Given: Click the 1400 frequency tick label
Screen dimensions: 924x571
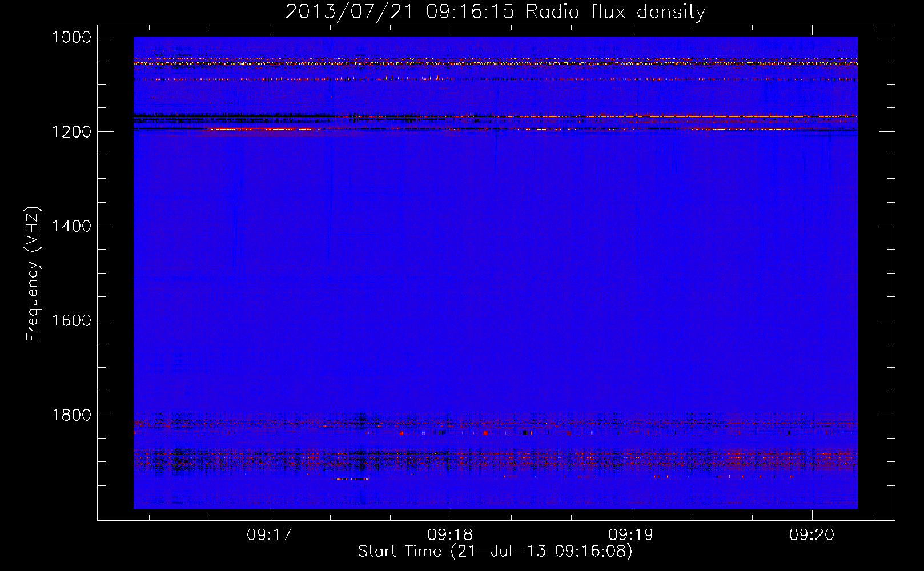Looking at the screenshot, I should [71, 226].
